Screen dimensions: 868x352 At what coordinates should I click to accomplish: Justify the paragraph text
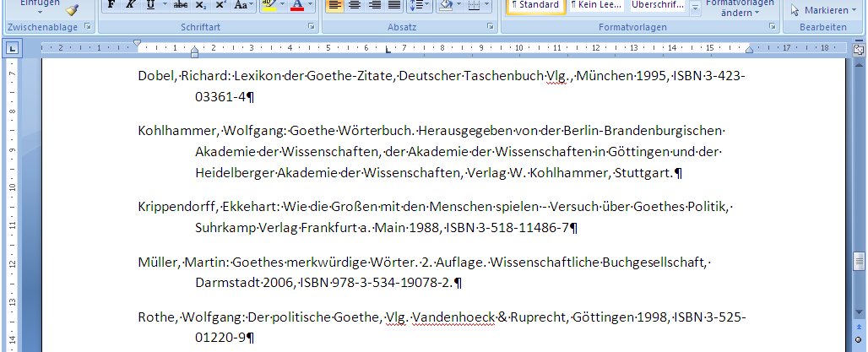[393, 5]
